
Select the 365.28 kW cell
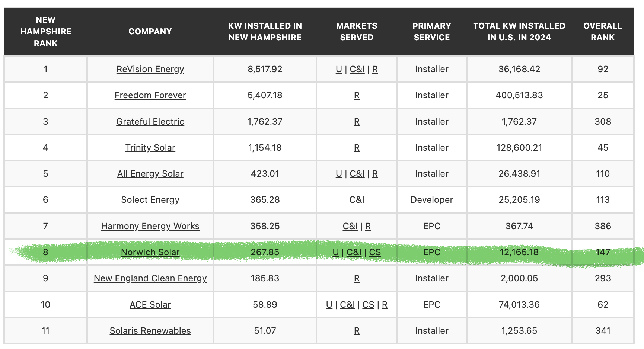[x=265, y=200]
